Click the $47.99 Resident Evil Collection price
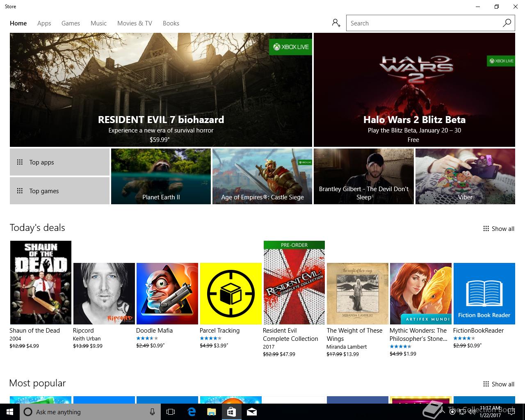Image resolution: width=525 pixels, height=420 pixels. click(288, 354)
